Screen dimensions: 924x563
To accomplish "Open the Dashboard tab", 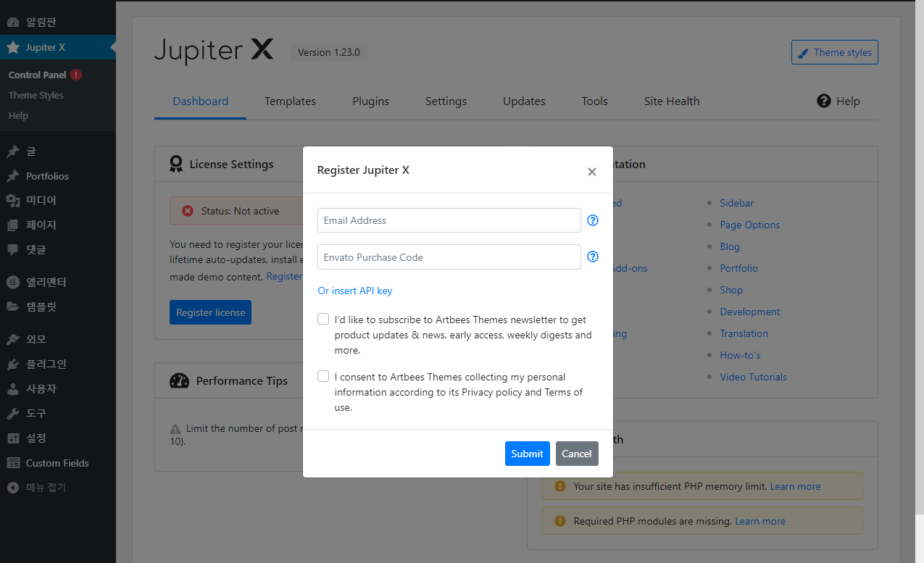I will click(x=201, y=101).
